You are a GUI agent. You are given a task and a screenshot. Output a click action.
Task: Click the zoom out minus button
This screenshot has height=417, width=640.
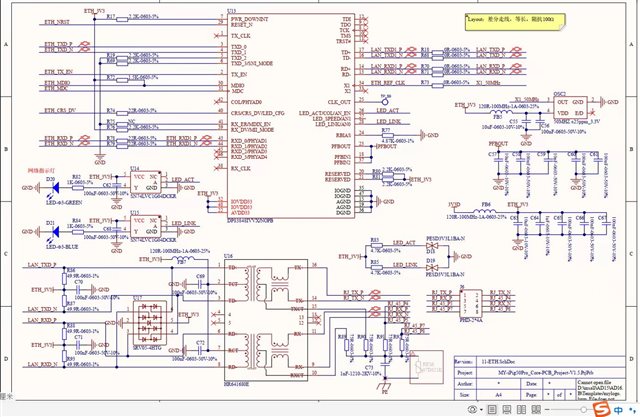point(547,409)
